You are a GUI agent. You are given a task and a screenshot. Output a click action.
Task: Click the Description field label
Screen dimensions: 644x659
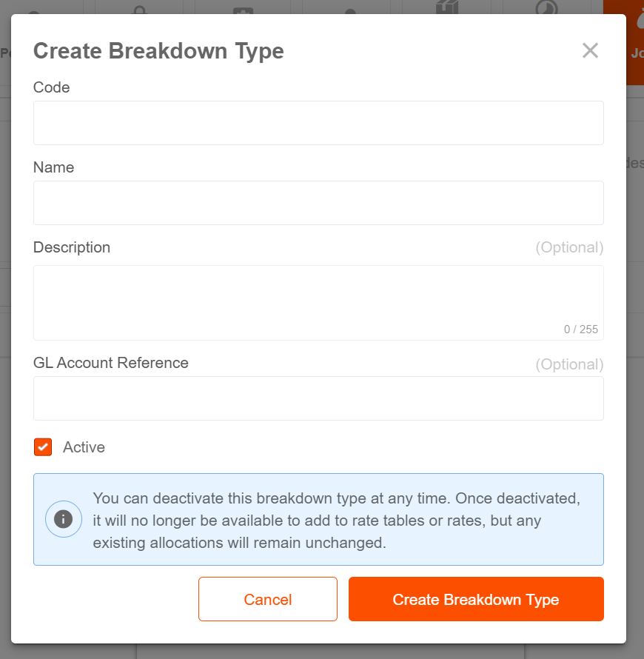click(72, 247)
